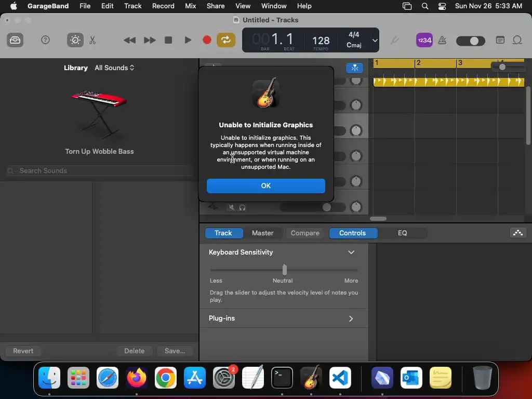Click the Delete button in Library

point(135,351)
